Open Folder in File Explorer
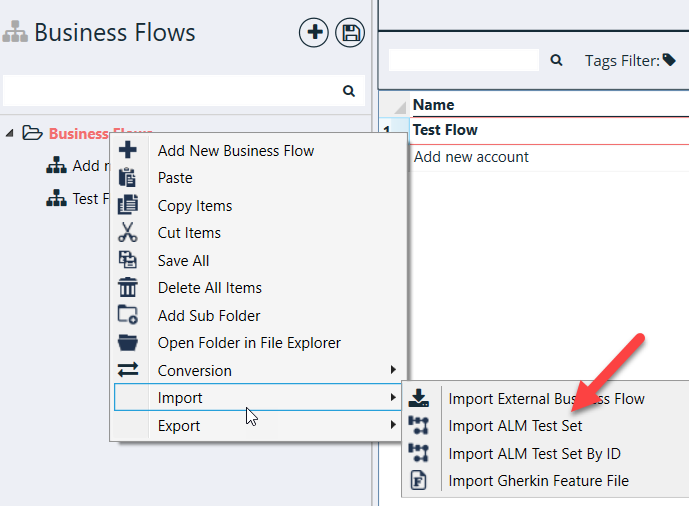The height and width of the screenshot is (506, 689). pos(249,343)
